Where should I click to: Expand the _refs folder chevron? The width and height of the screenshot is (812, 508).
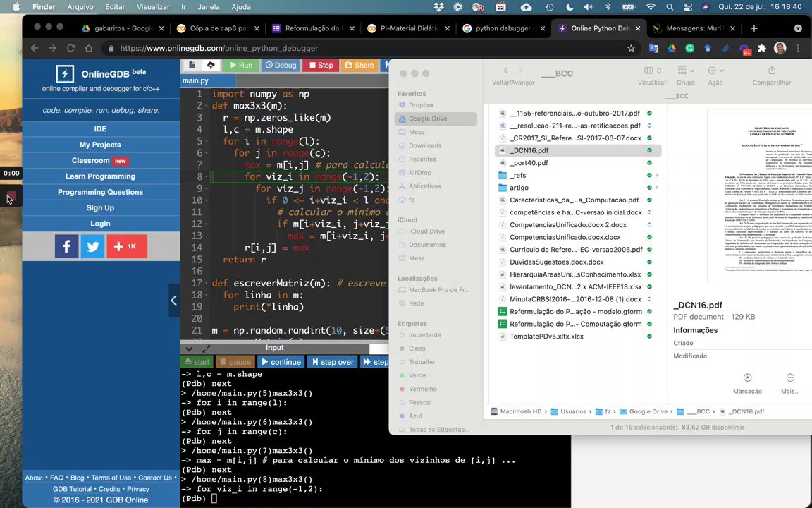(x=657, y=175)
